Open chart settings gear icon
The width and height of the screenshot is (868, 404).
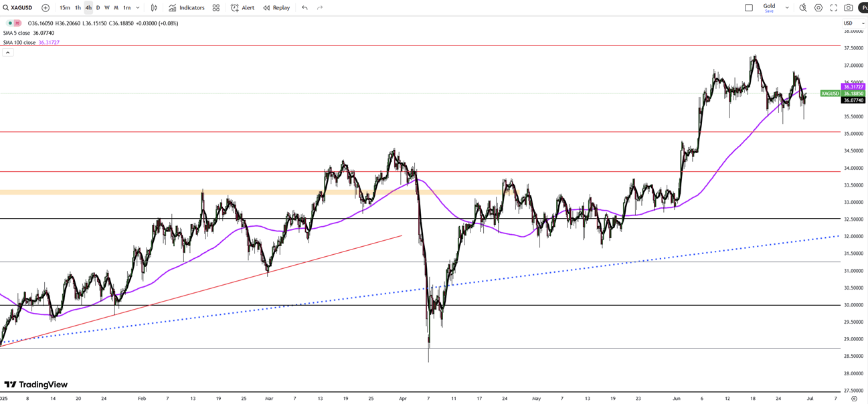pyautogui.click(x=818, y=8)
